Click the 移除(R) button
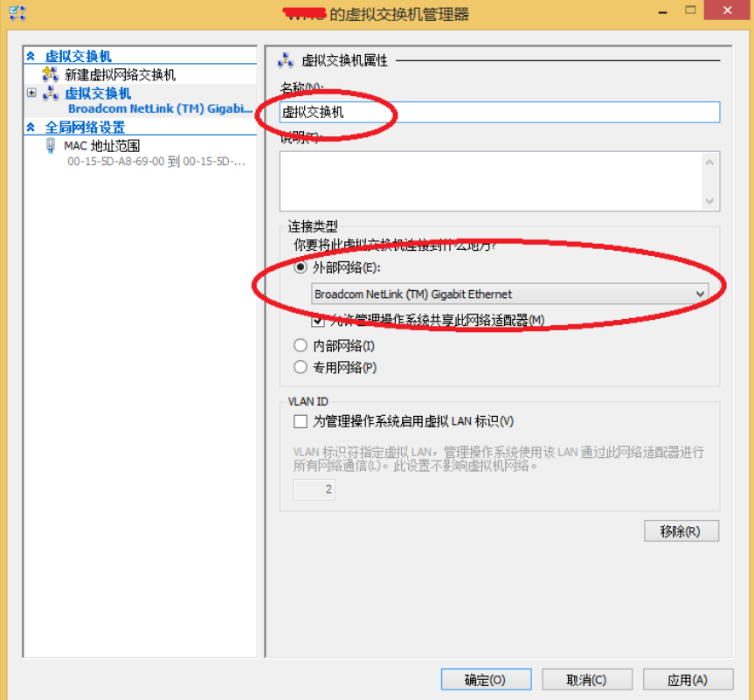Viewport: 754px width, 700px height. pos(681,531)
